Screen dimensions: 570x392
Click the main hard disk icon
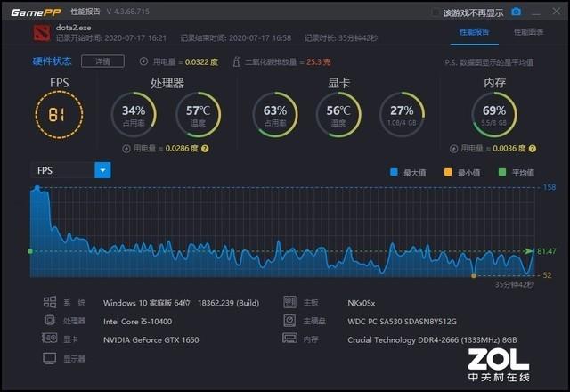coord(289,320)
